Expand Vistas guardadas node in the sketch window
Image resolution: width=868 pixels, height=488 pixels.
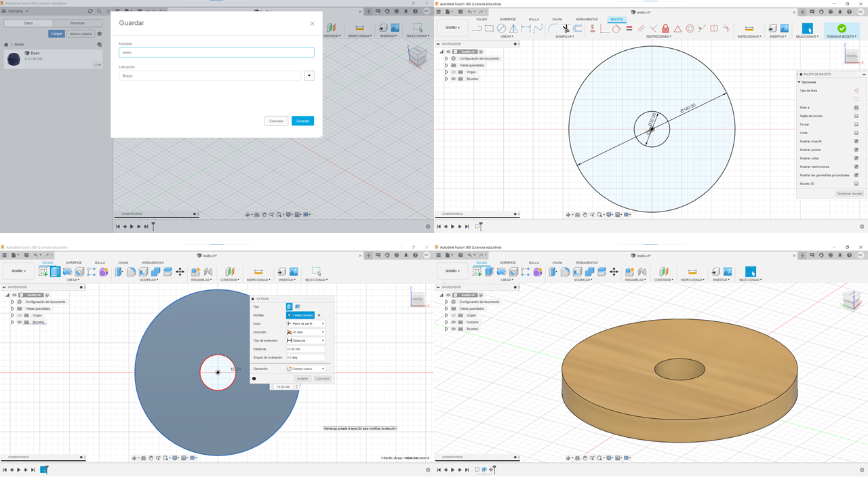click(446, 65)
